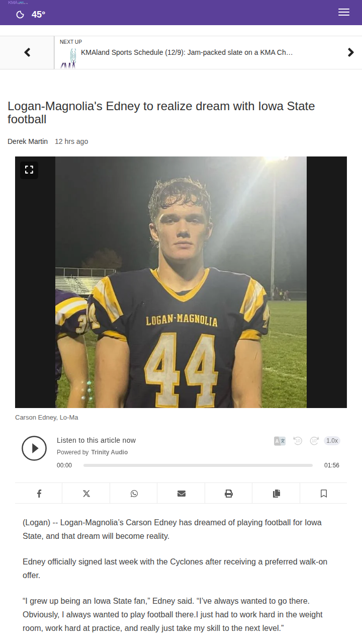Open the hamburger navigation menu
Image resolution: width=362 pixels, height=644 pixels.
click(x=344, y=13)
